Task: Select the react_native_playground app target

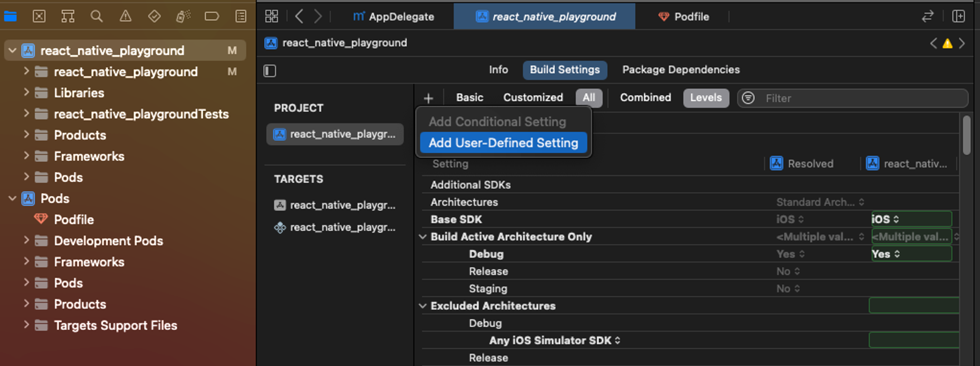Action: pyautogui.click(x=335, y=205)
